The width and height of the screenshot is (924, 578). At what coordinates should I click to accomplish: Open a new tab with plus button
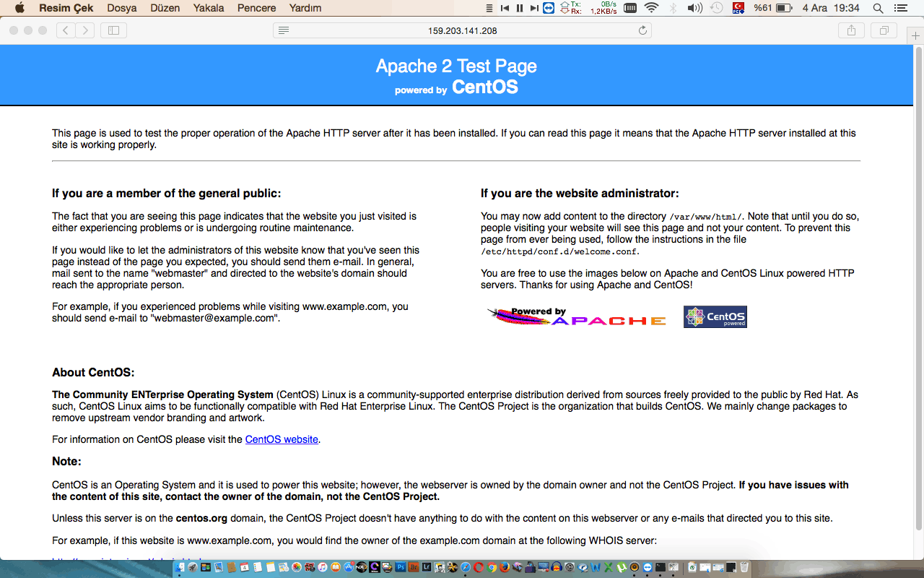(915, 35)
